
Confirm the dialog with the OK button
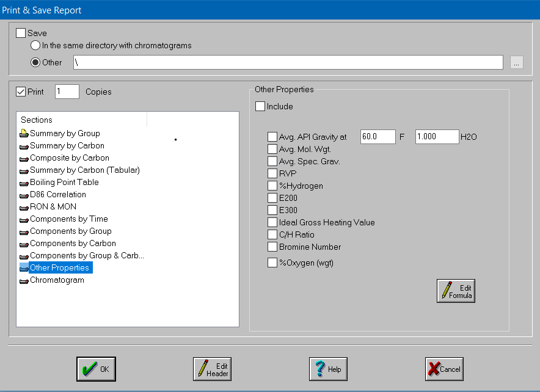[x=96, y=369]
